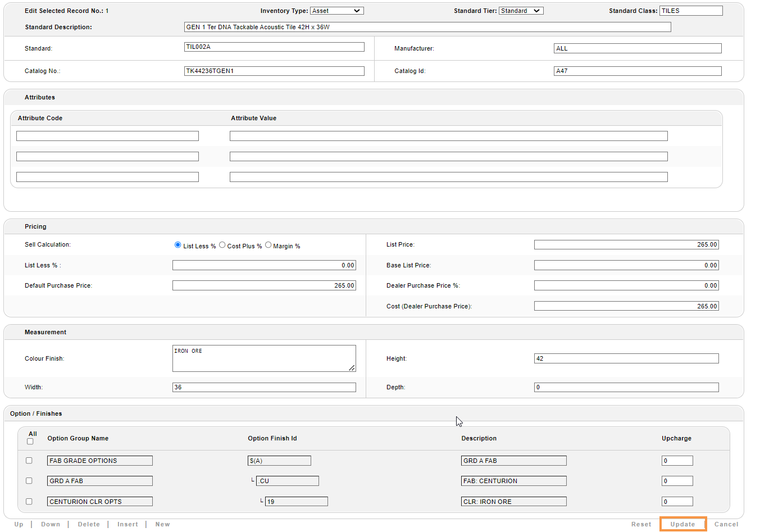Delete the selected option row

point(89,524)
